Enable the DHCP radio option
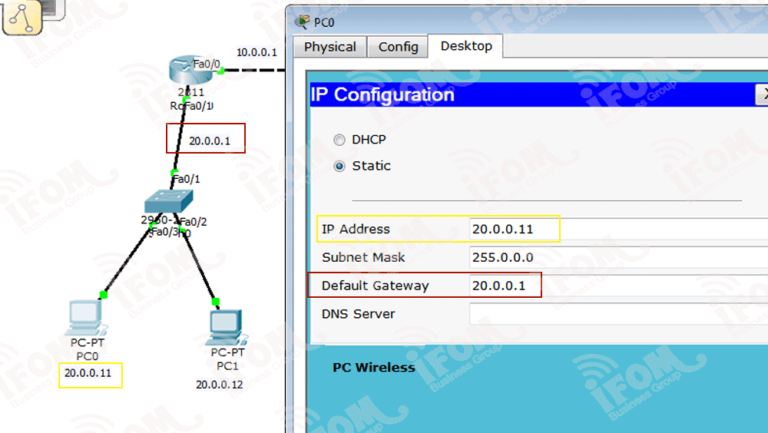768x433 pixels. click(x=340, y=140)
